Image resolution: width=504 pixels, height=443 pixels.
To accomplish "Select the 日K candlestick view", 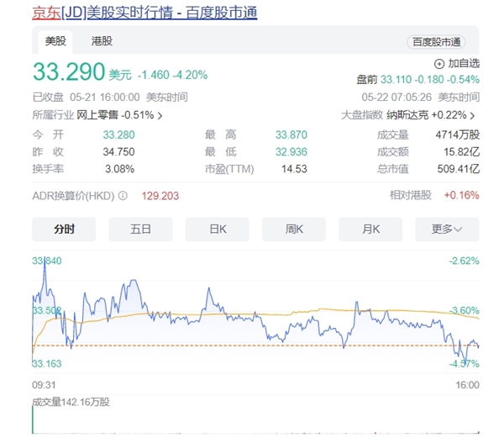I will (218, 229).
